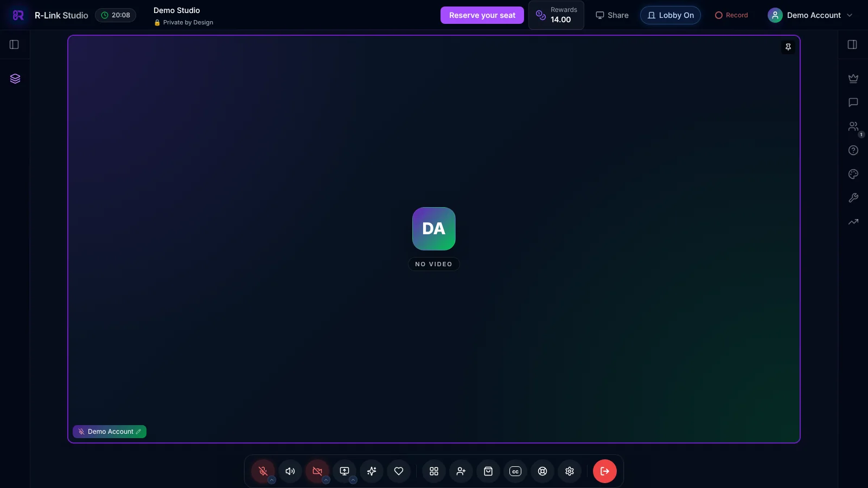The image size is (868, 488).
Task: Expand microphone options chevron
Action: pos(272,480)
